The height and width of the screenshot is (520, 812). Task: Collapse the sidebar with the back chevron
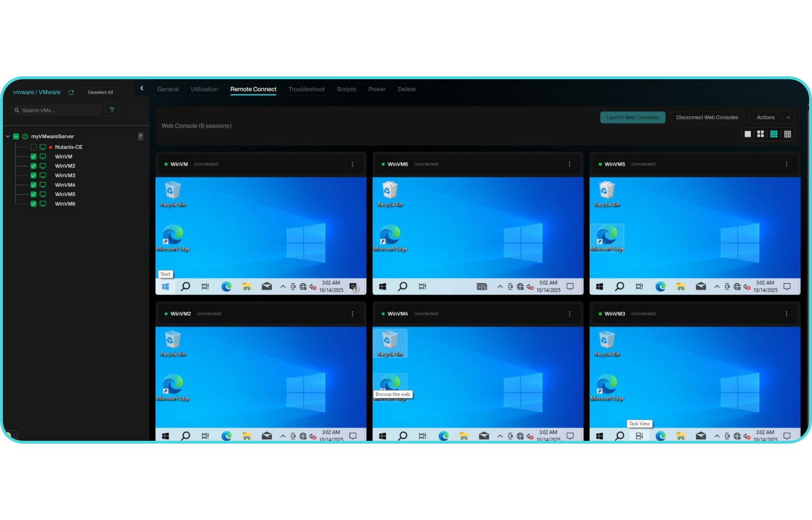(142, 88)
